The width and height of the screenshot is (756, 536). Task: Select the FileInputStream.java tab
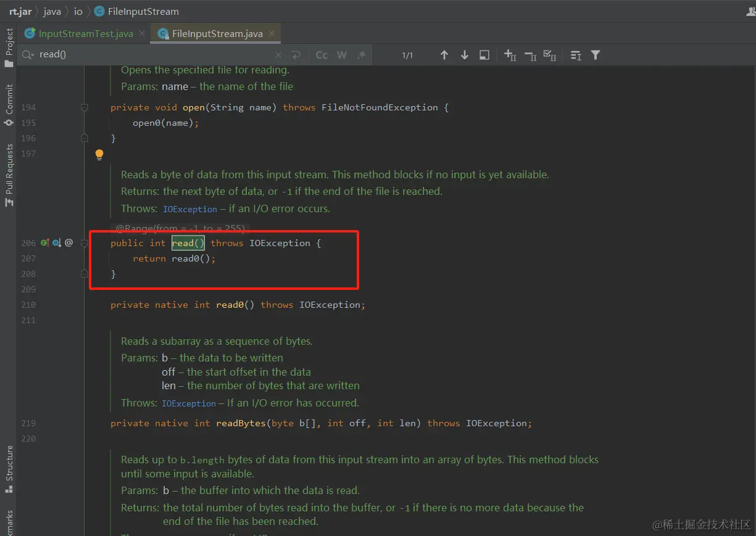tap(217, 34)
